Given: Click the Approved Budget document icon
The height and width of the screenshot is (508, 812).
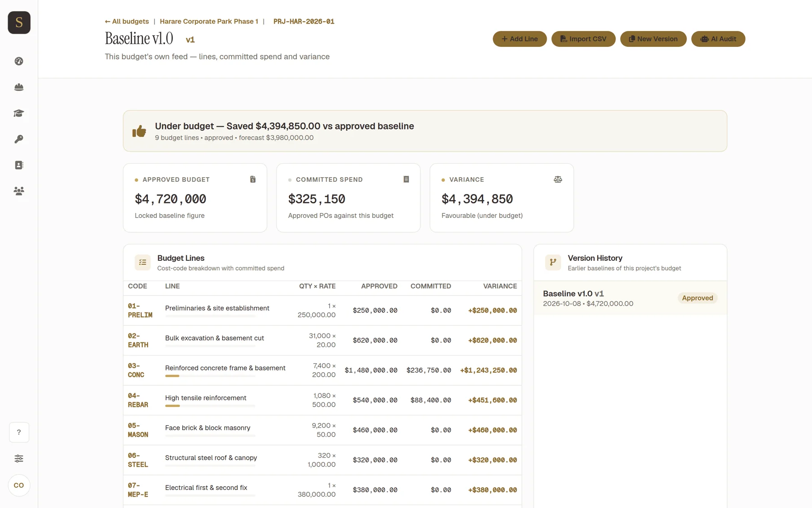Looking at the screenshot, I should point(253,180).
